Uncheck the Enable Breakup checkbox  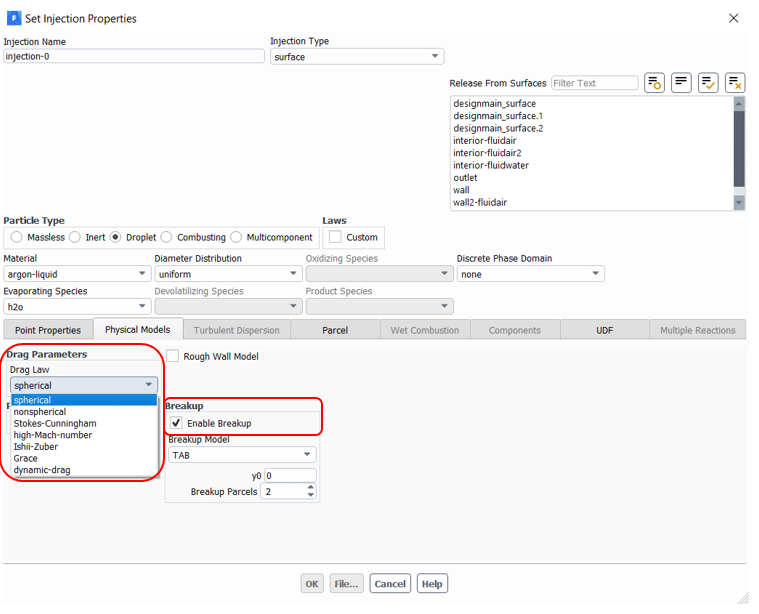pos(177,423)
